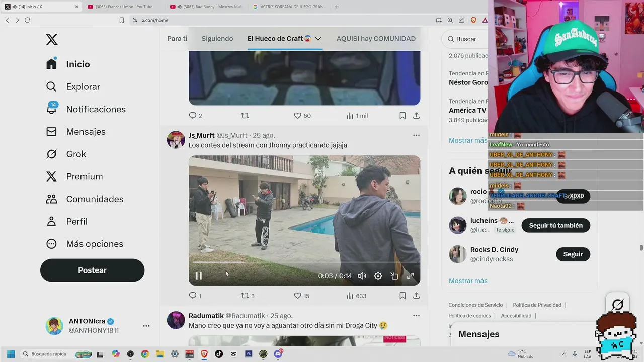This screenshot has width=644, height=362.
Task: Pause the Js_Murft video
Action: (199, 276)
